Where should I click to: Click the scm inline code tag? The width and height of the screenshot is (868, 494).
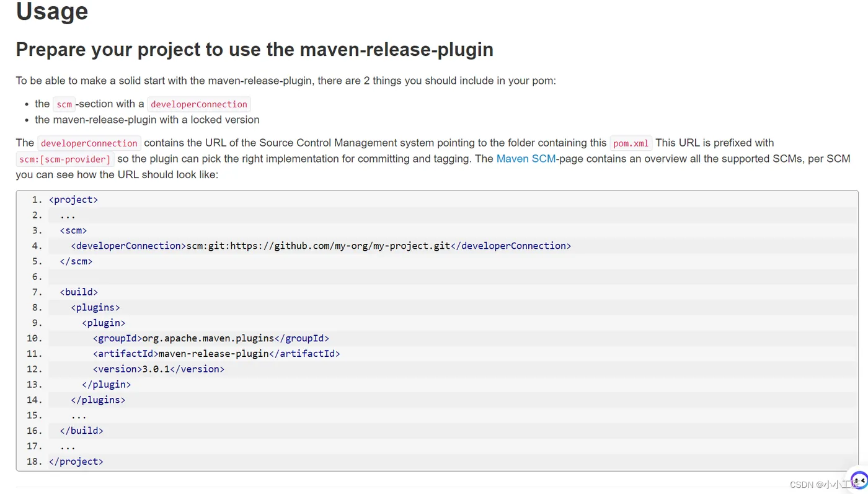point(64,104)
